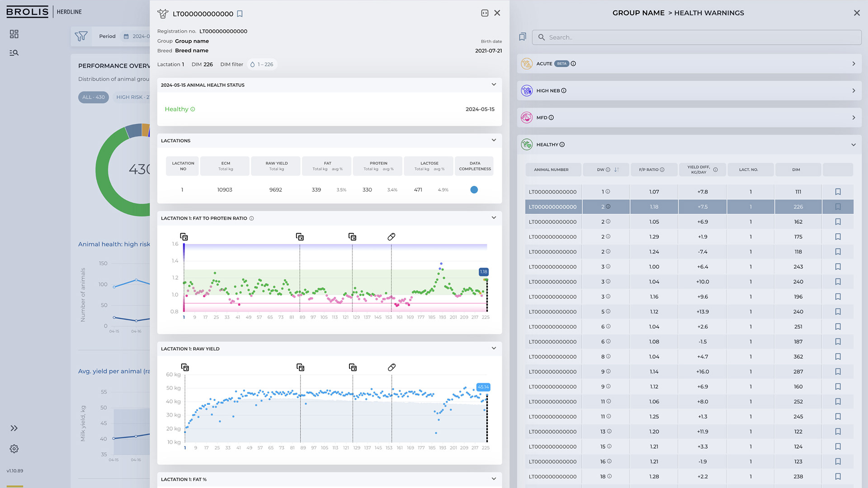
Task: Click the filter funnel icon
Action: click(x=81, y=36)
